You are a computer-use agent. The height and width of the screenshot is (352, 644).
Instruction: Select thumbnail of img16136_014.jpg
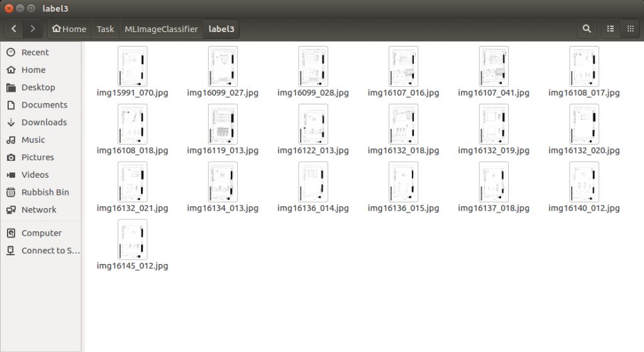pyautogui.click(x=313, y=182)
